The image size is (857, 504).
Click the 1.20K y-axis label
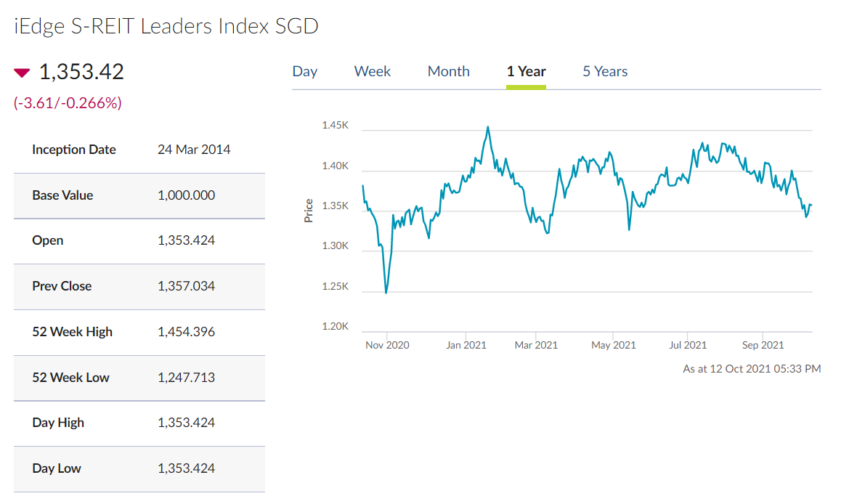click(335, 326)
